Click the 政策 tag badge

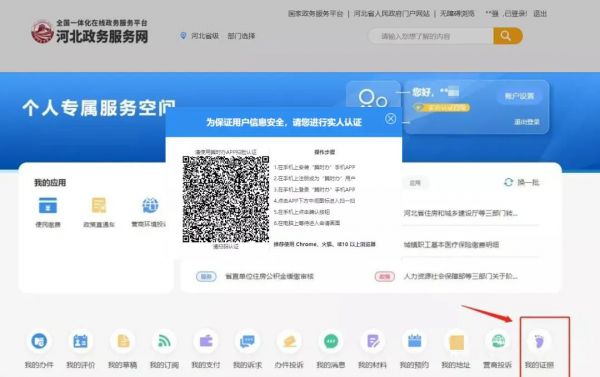[385, 276]
